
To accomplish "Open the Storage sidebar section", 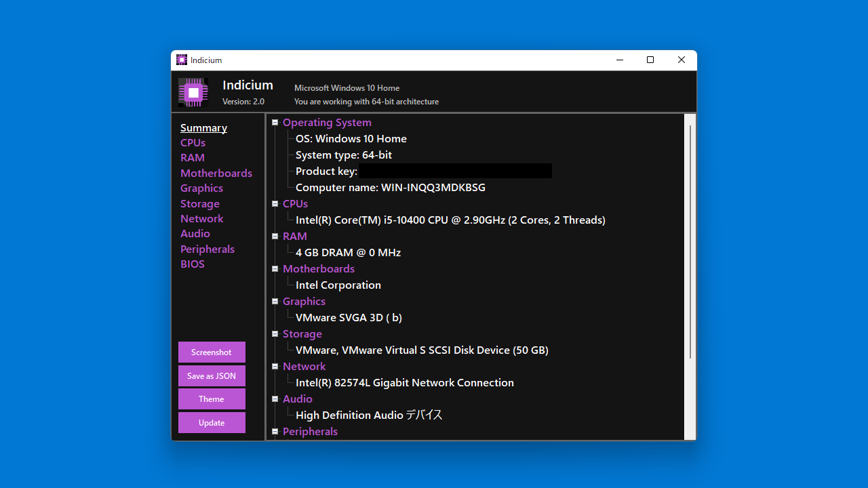I will point(200,204).
